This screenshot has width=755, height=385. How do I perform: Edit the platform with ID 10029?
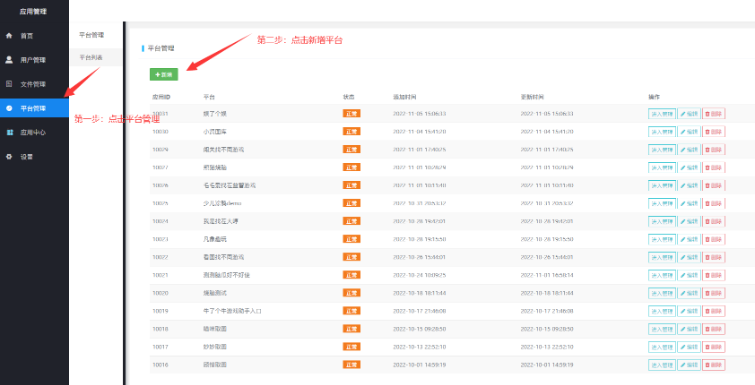coord(689,150)
